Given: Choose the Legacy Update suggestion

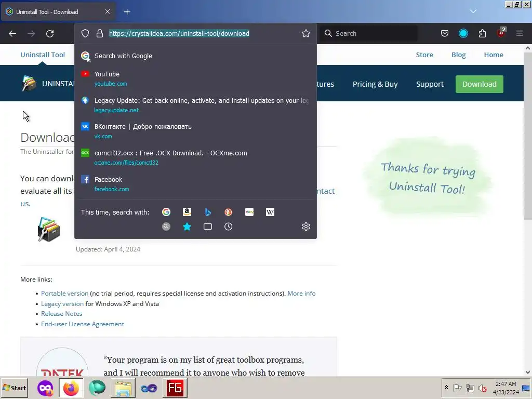Looking at the screenshot, I should coord(195,105).
